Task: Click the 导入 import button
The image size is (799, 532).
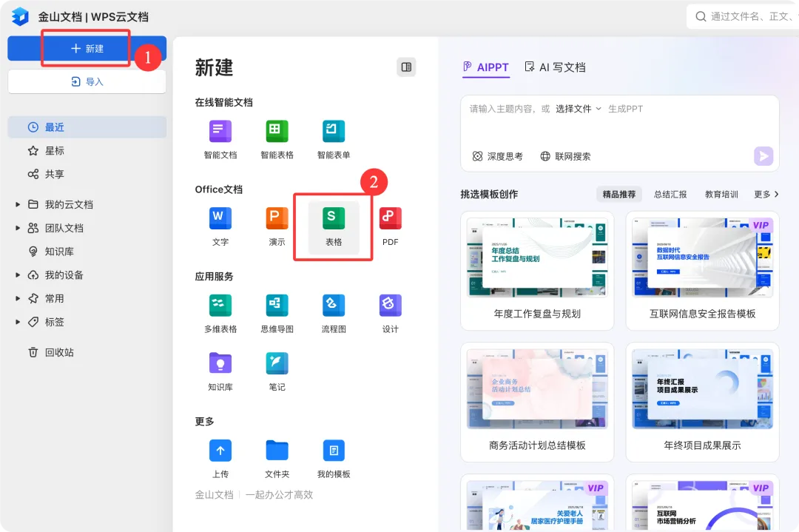Action: (x=87, y=81)
